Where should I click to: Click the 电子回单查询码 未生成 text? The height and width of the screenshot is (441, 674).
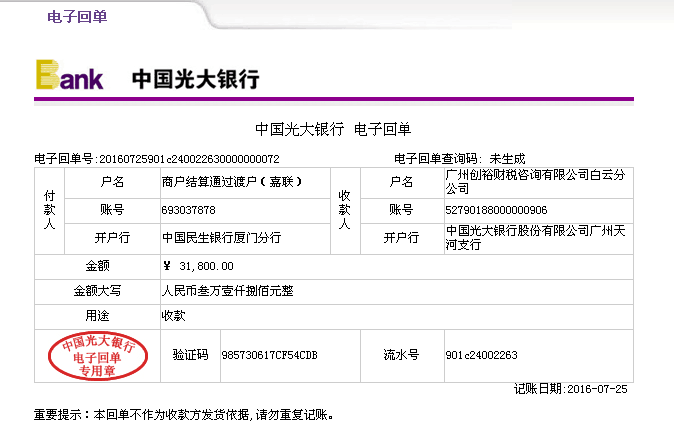(460, 159)
